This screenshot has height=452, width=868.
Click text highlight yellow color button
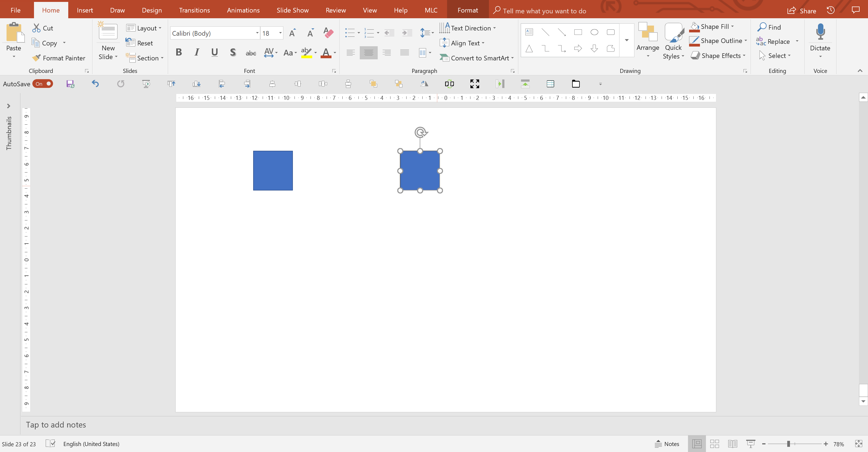307,53
